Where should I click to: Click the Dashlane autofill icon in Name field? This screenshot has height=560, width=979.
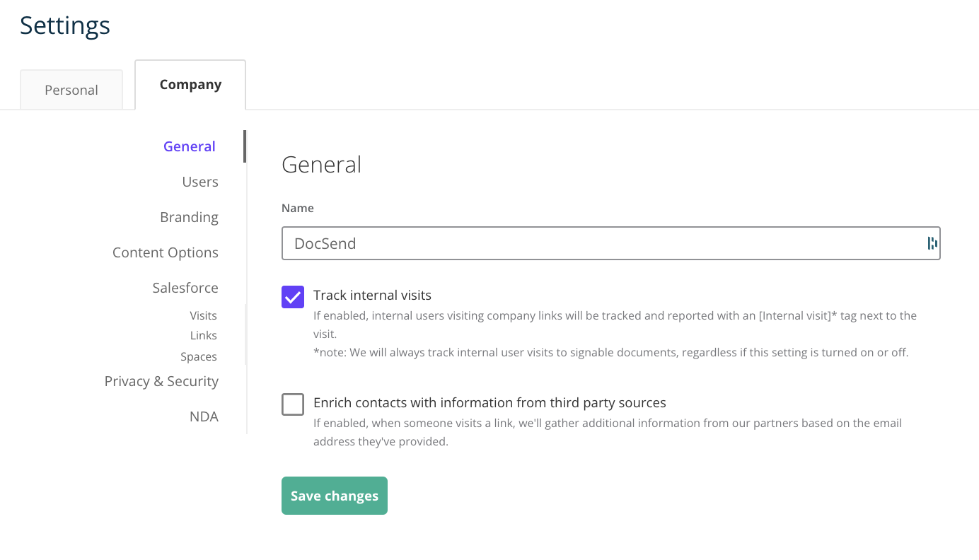(x=932, y=243)
